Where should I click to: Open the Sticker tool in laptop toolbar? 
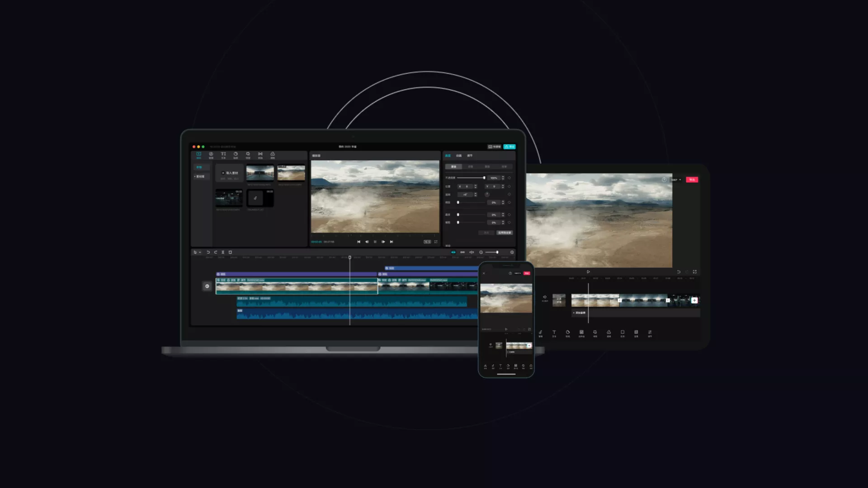[x=236, y=155]
